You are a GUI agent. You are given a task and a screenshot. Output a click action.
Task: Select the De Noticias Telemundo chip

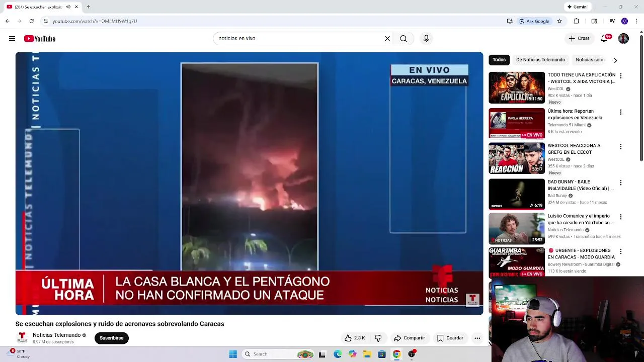click(540, 60)
